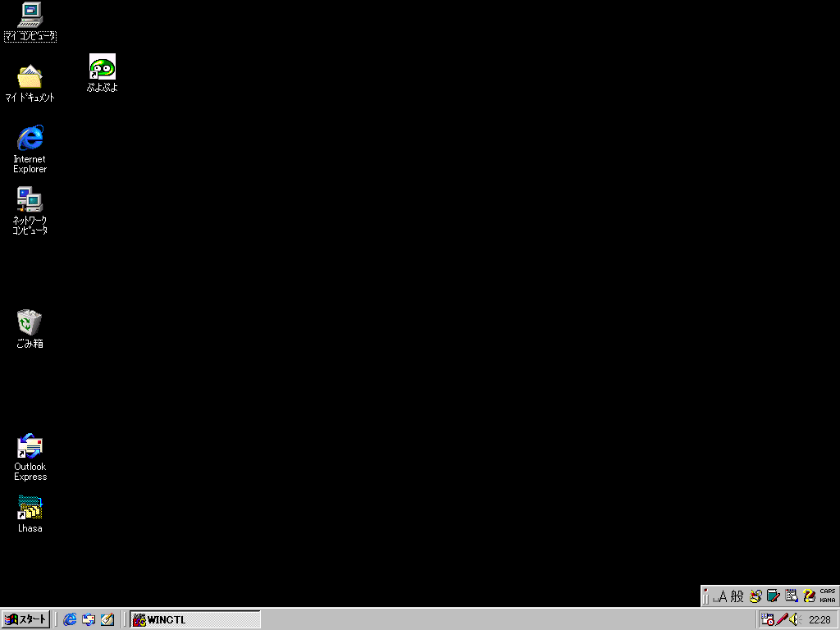Click the 22:28 clock in tray
Screen dimensions: 840x630
point(819,620)
